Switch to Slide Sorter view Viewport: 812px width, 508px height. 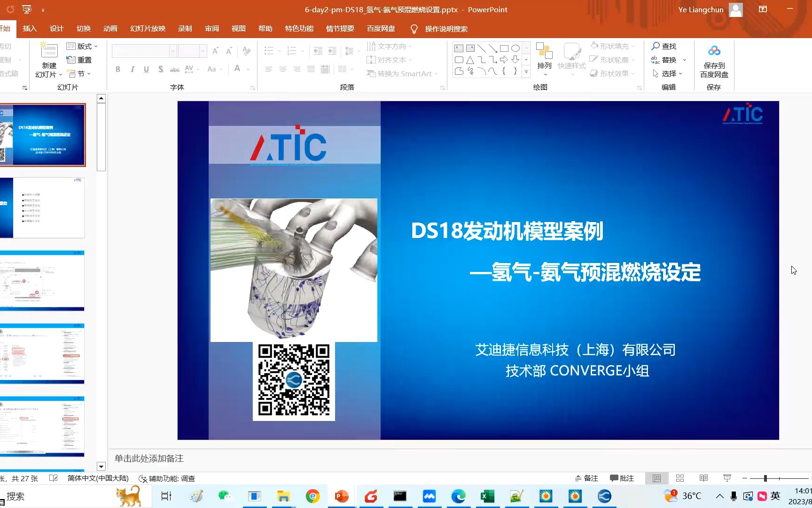click(680, 478)
